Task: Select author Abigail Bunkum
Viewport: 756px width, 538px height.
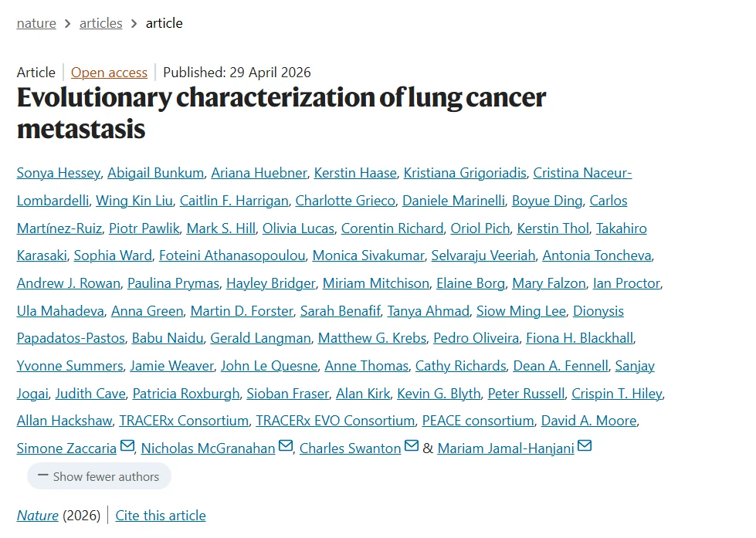Action: pyautogui.click(x=156, y=173)
